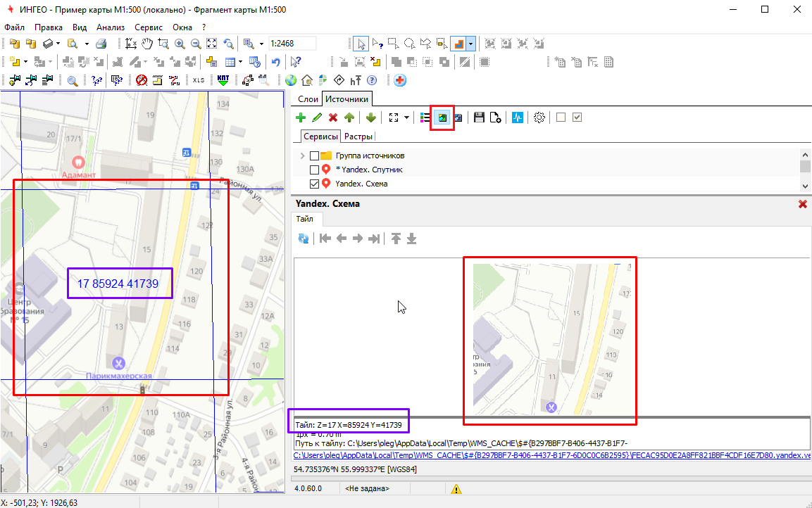Refresh tile with blue arrows icon
The height and width of the screenshot is (508, 812).
pyautogui.click(x=304, y=239)
